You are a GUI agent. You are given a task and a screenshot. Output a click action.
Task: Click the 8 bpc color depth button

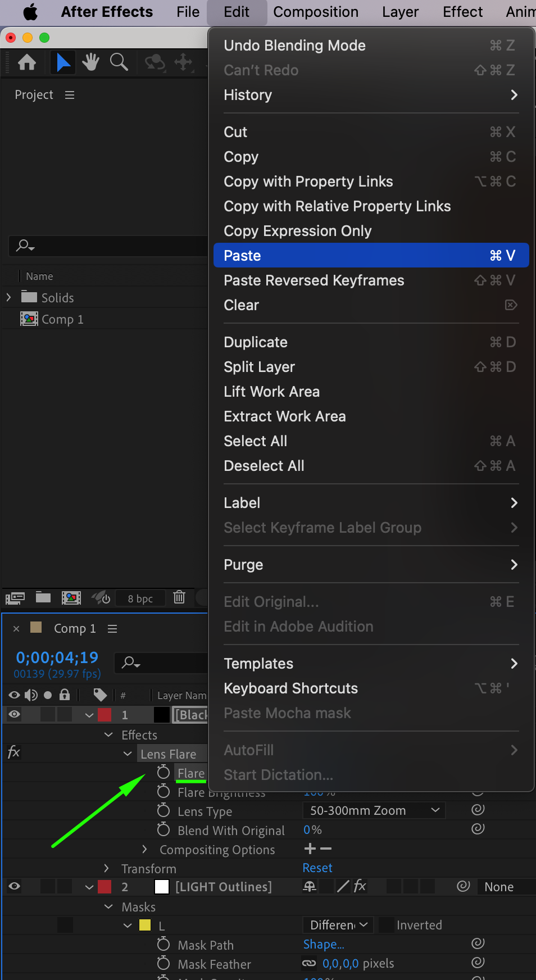pos(140,598)
